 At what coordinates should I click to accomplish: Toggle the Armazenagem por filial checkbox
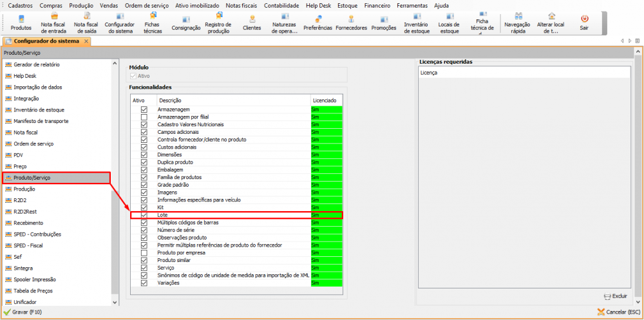144,117
